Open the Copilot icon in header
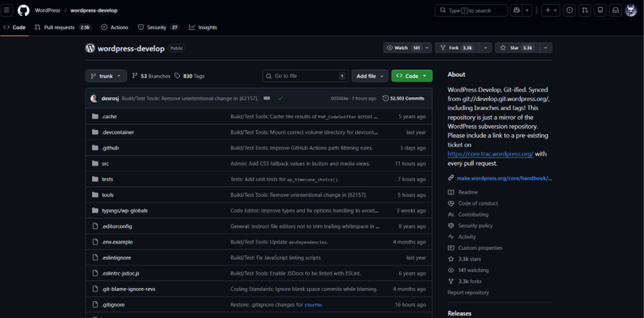 (x=516, y=10)
